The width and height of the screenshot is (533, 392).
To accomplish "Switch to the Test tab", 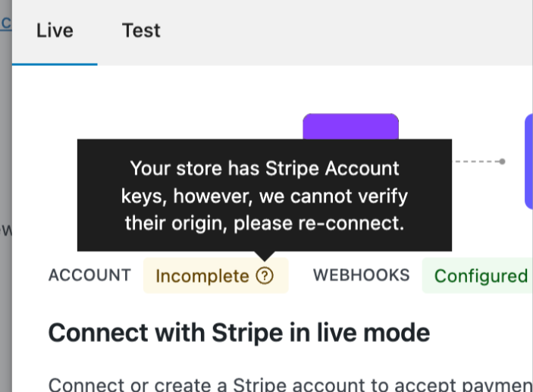I will (141, 31).
